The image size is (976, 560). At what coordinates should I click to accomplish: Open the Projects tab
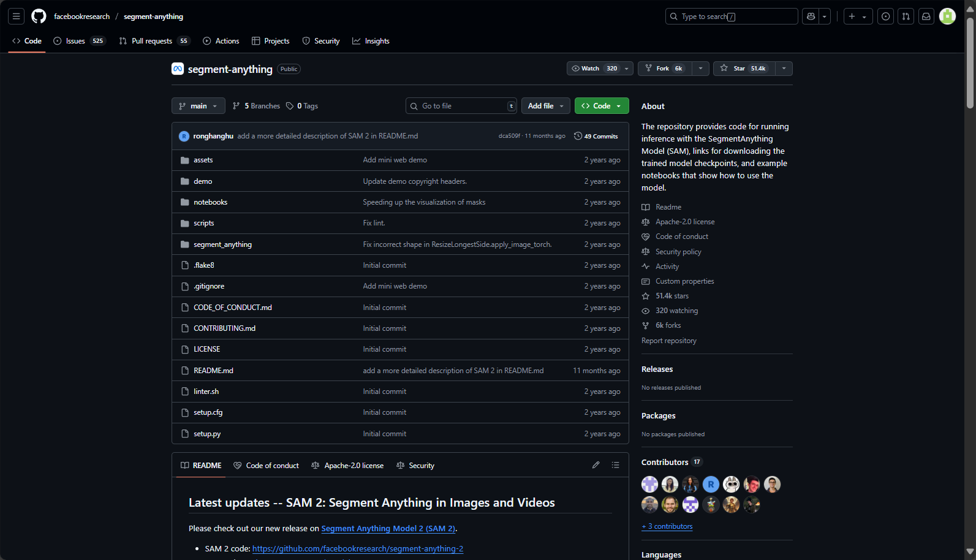(x=271, y=41)
